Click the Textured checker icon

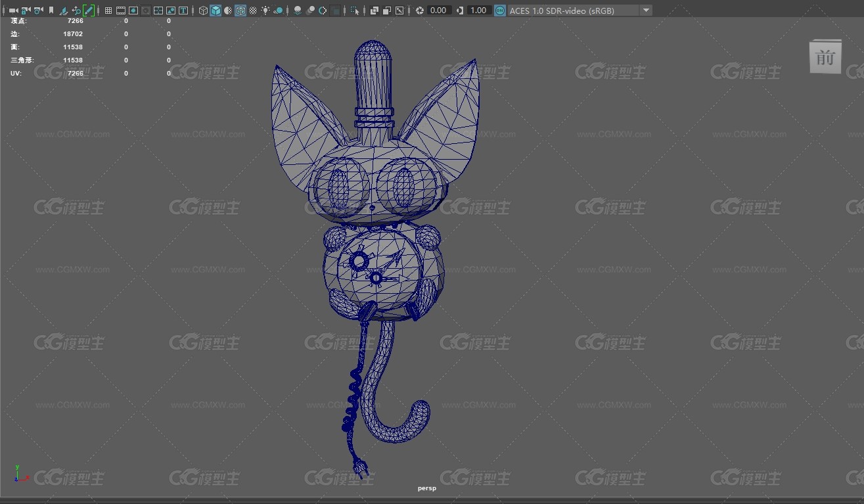(x=253, y=11)
